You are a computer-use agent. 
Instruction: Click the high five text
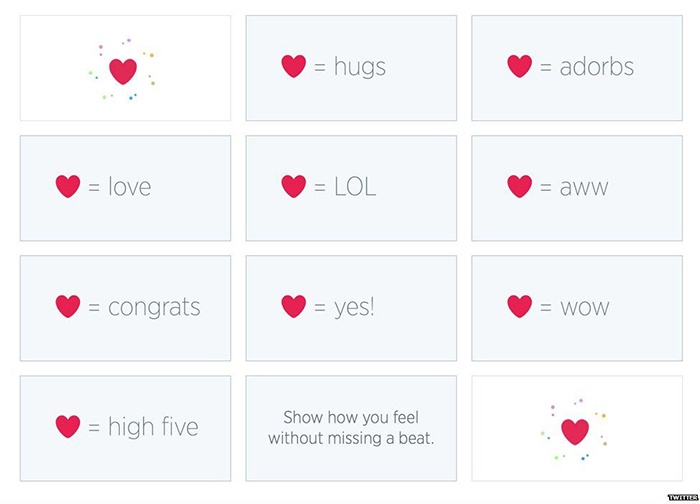153,427
